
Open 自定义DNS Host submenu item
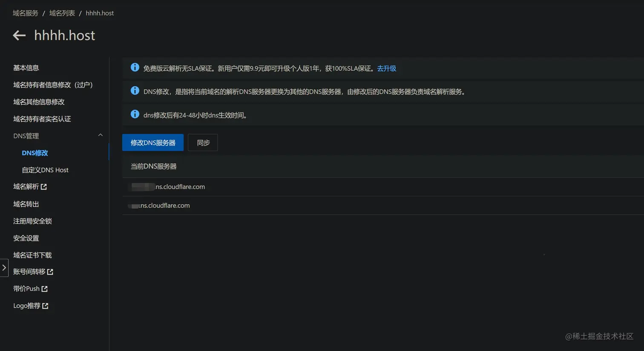tap(45, 170)
